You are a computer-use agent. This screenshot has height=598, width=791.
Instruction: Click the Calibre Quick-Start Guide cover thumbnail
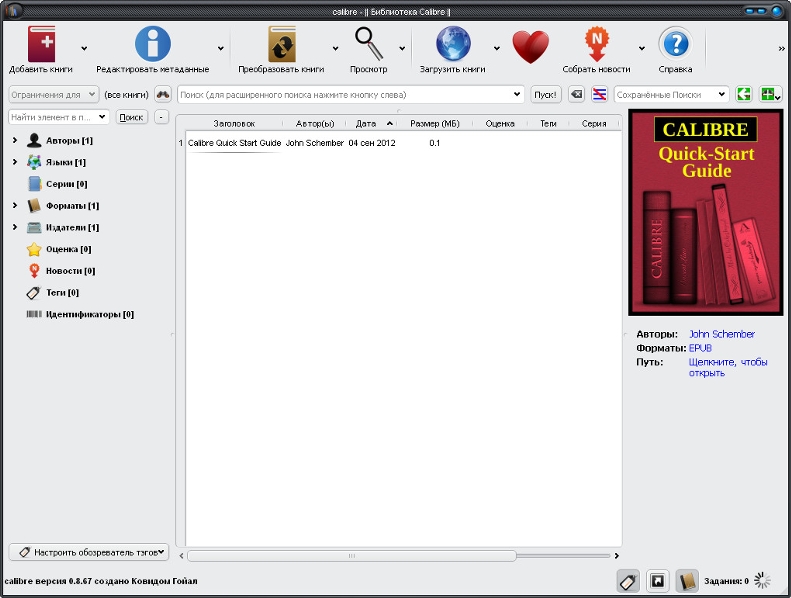pos(705,213)
